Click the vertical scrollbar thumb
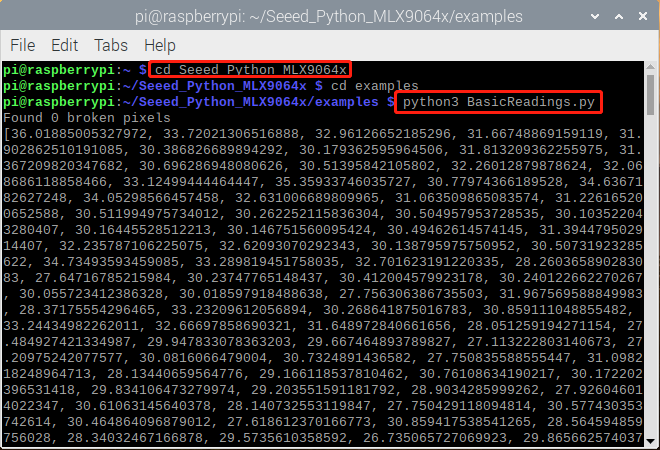 650,94
